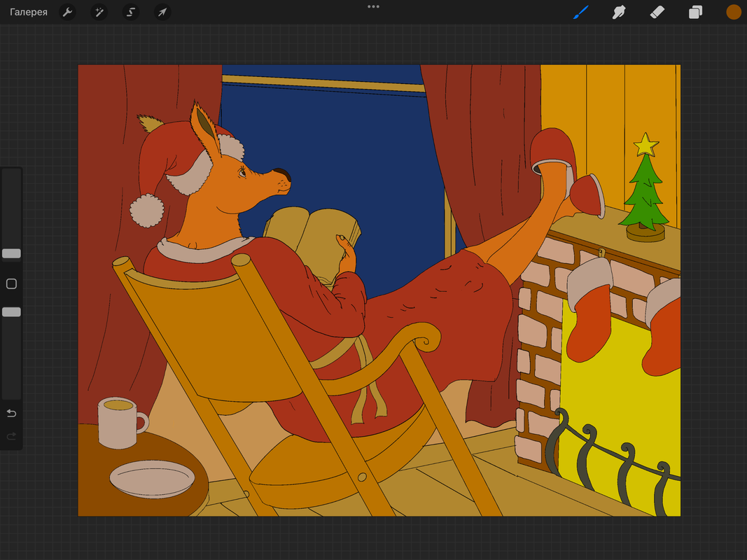Open the Layers panel
The width and height of the screenshot is (747, 560).
pos(695,12)
